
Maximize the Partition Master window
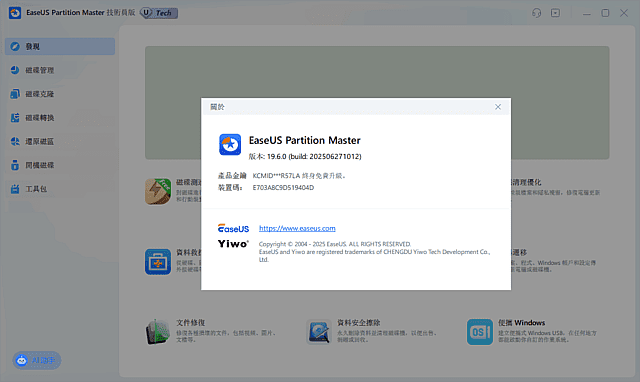605,13
